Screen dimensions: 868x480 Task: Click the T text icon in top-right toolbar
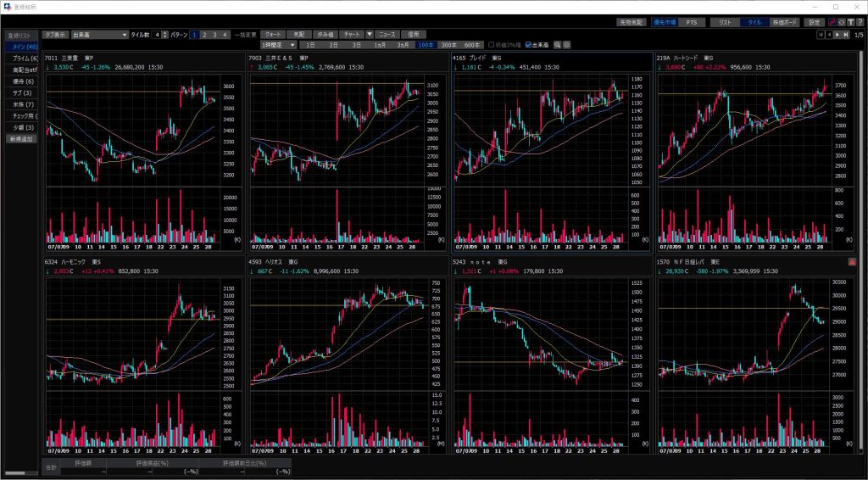pos(850,22)
